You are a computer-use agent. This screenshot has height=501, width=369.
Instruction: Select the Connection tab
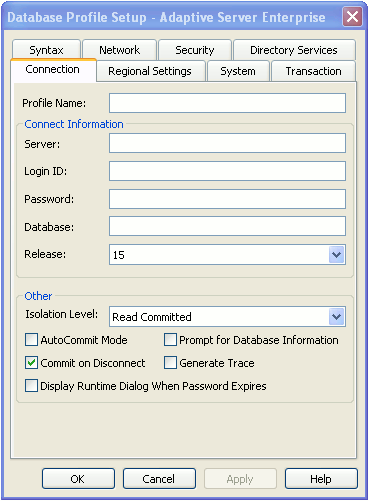tap(53, 70)
